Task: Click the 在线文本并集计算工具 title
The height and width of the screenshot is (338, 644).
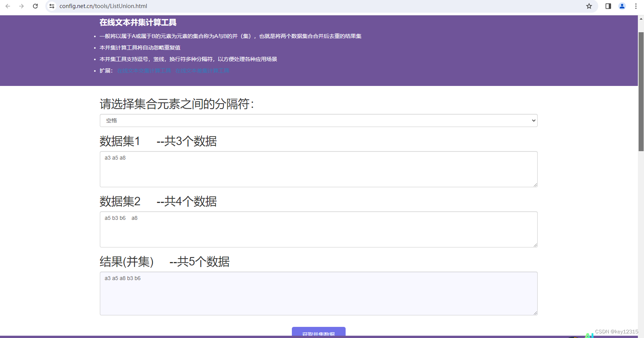Action: pos(138,23)
